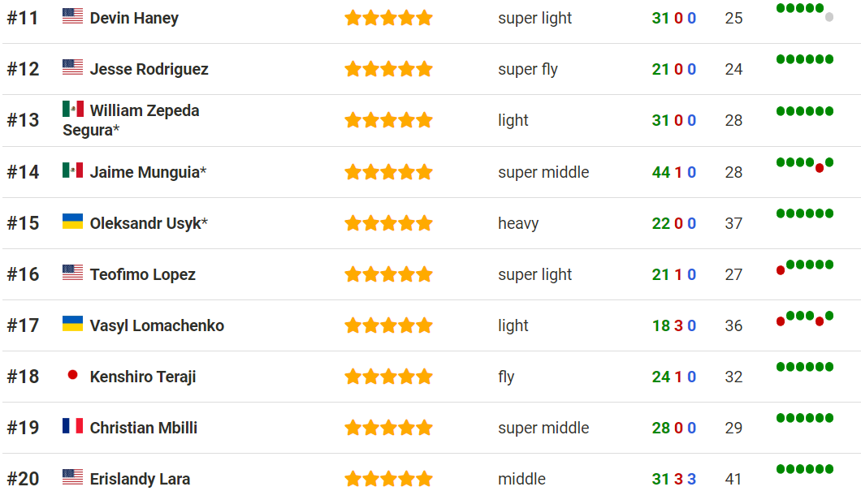The image size is (861, 504).
Task: Click Kenshiro Teraji's name
Action: [143, 377]
